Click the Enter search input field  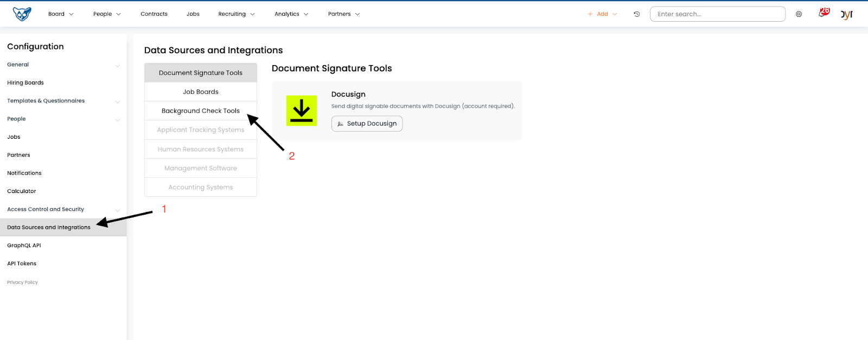718,14
